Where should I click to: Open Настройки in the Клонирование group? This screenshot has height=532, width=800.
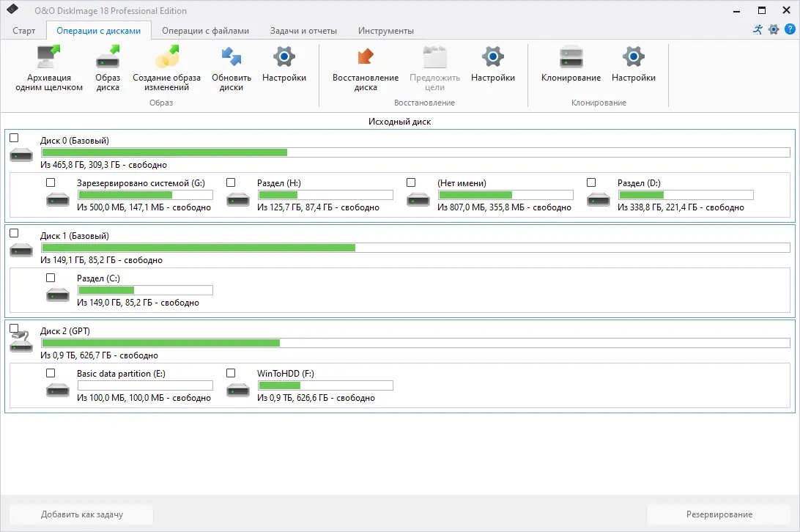coord(634,64)
